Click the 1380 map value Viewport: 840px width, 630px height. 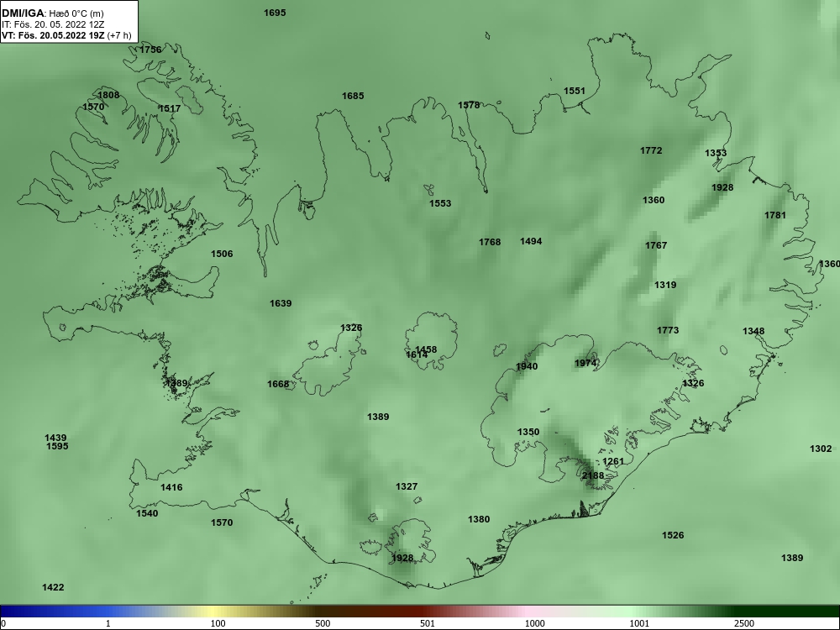pyautogui.click(x=479, y=519)
